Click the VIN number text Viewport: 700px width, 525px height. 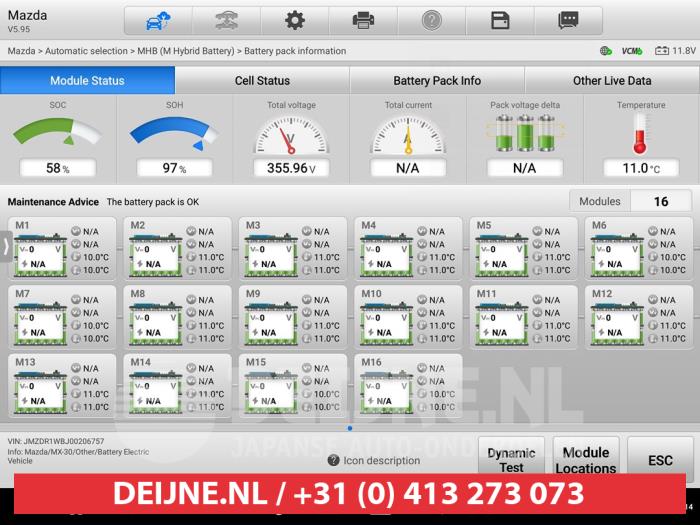(56, 441)
